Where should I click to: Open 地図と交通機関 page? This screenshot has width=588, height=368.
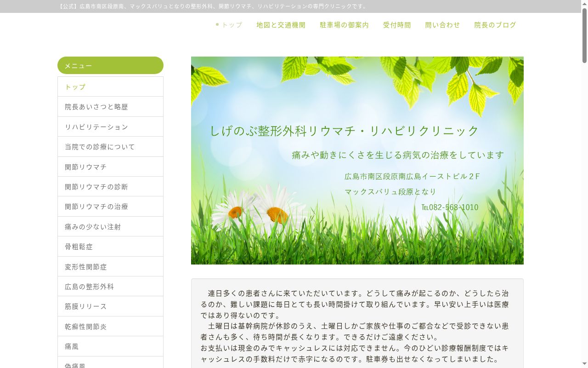pos(281,25)
